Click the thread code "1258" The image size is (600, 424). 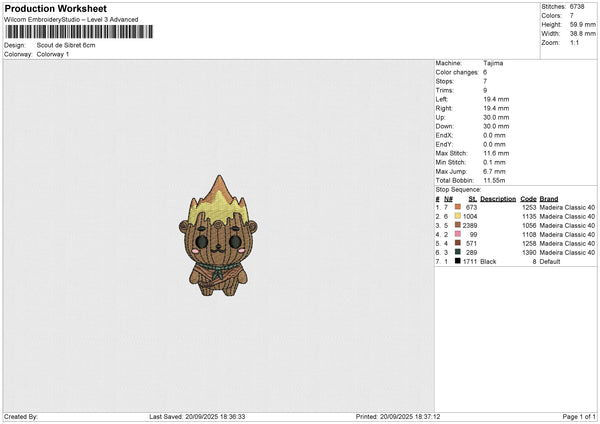529,243
